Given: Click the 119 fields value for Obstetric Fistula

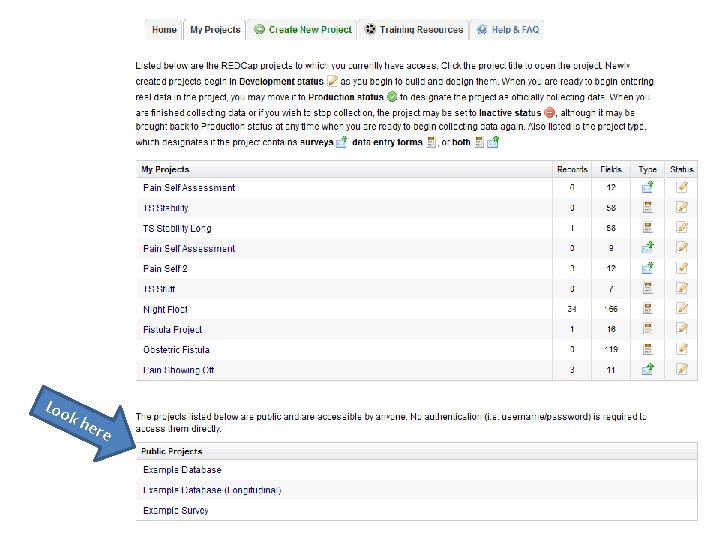Looking at the screenshot, I should click(x=611, y=349).
